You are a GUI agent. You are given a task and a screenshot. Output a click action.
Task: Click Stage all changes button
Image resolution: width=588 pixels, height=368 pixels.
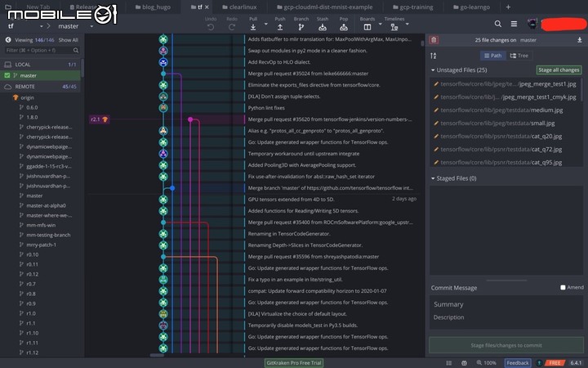pyautogui.click(x=559, y=70)
